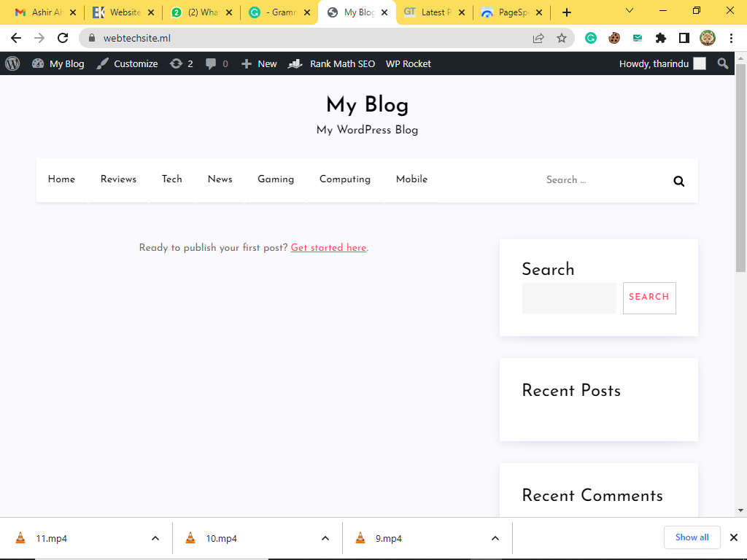This screenshot has height=560, width=747.
Task: Open the teal extension icon next to the cookie icon
Action: pyautogui.click(x=638, y=38)
